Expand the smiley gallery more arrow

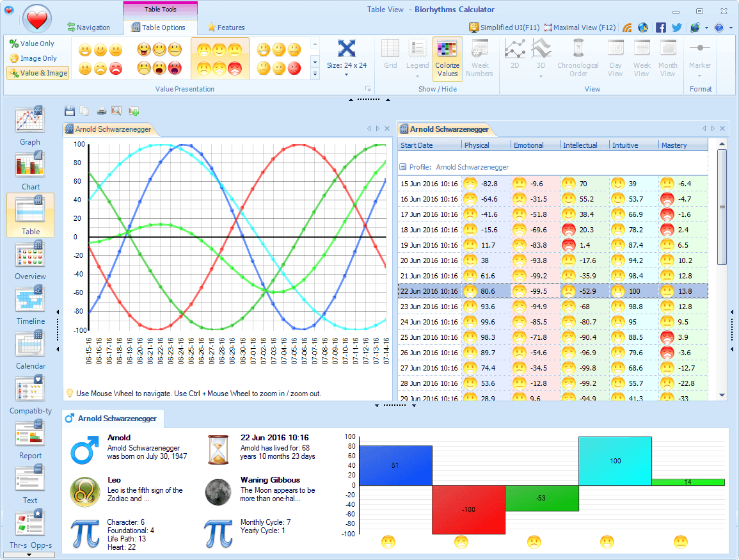[315, 74]
